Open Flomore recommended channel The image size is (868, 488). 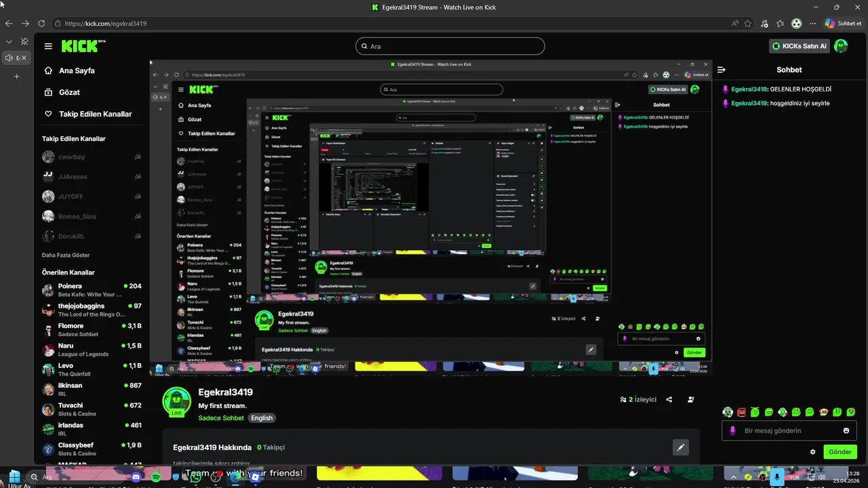pos(92,330)
